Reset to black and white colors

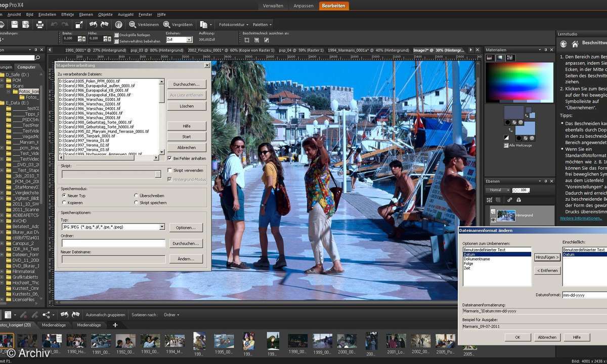507,137
